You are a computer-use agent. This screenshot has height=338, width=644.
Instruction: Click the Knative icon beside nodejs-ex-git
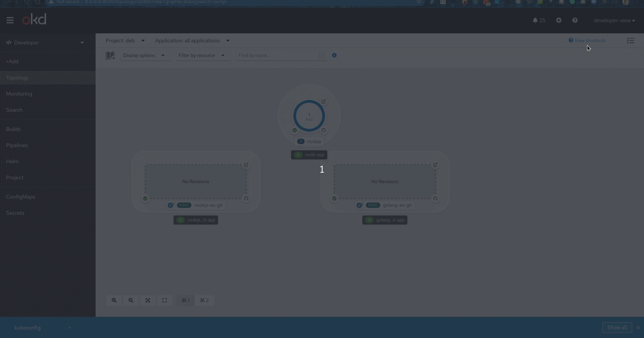[171, 205]
